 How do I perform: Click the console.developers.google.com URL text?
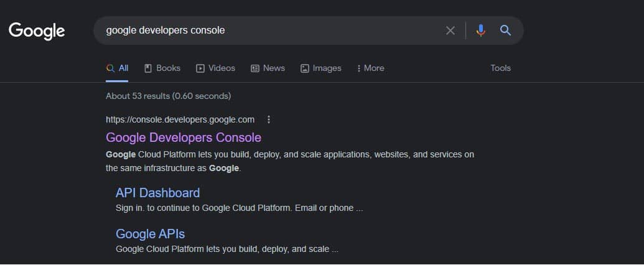[180, 119]
